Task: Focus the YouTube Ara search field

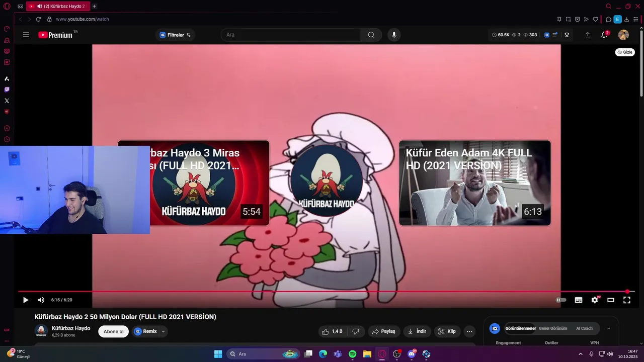Action: [x=290, y=35]
